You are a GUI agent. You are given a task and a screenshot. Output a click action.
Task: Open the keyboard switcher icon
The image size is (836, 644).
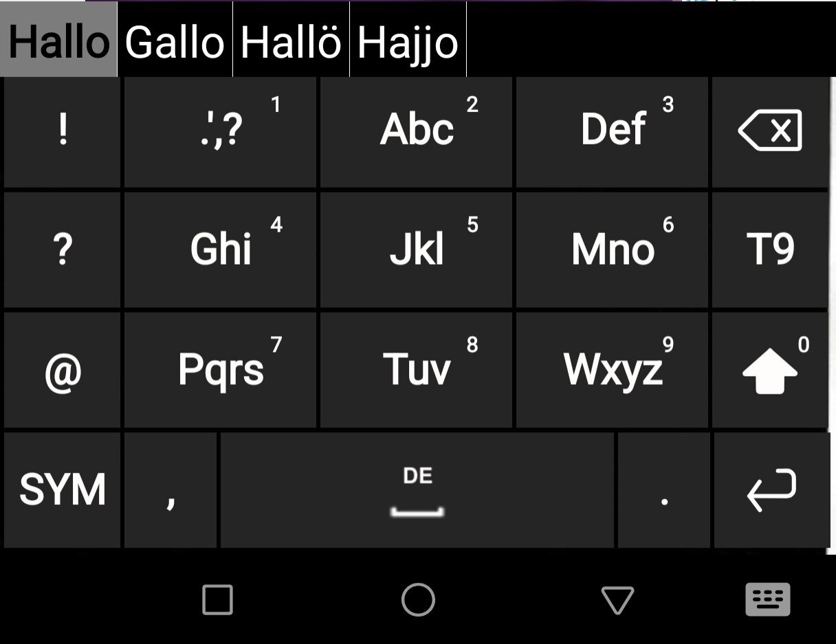[768, 600]
